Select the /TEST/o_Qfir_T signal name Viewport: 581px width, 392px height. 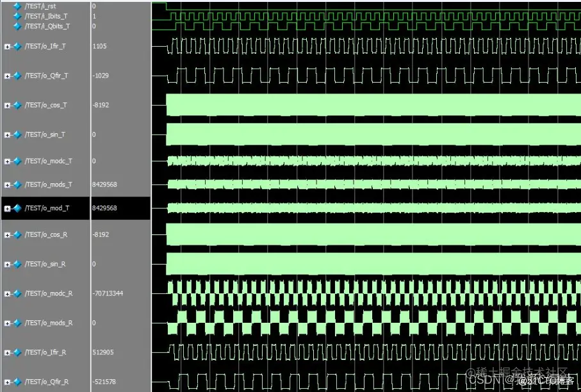click(x=46, y=76)
